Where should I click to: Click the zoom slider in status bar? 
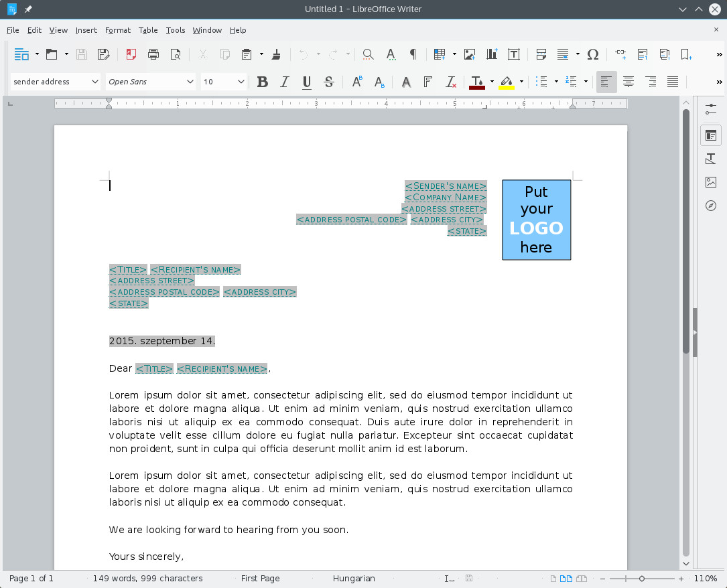(x=642, y=578)
